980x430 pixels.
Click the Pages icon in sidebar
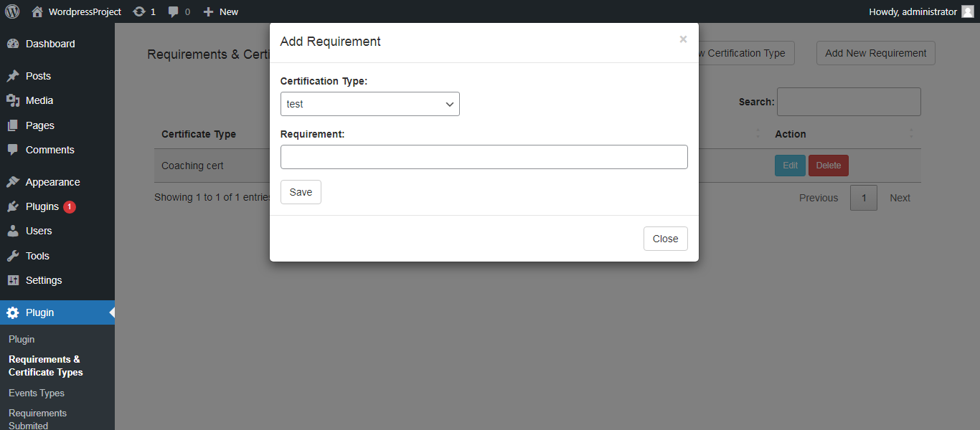14,125
